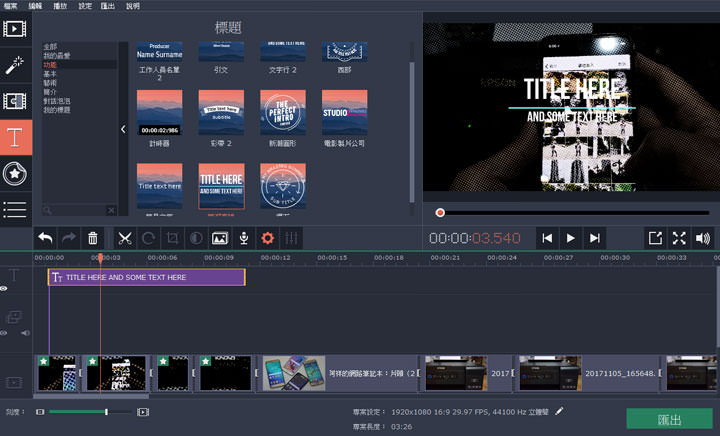Screen dimensions: 720x436
Task: Open the 編輯 menu
Action: pos(35,6)
